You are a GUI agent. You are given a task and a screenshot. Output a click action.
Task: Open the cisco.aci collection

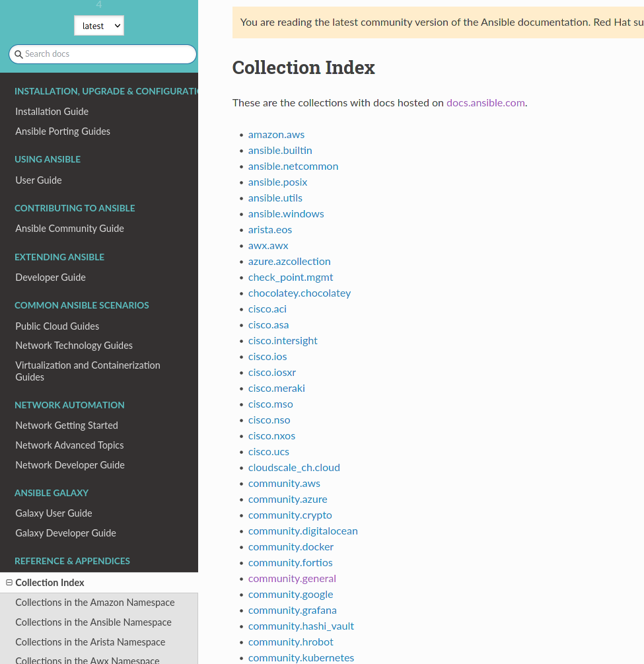point(267,309)
